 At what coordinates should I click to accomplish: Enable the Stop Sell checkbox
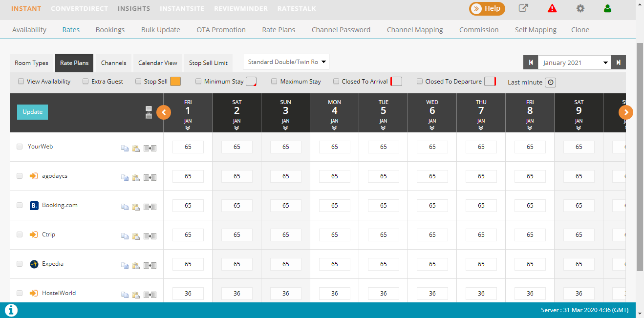click(138, 82)
